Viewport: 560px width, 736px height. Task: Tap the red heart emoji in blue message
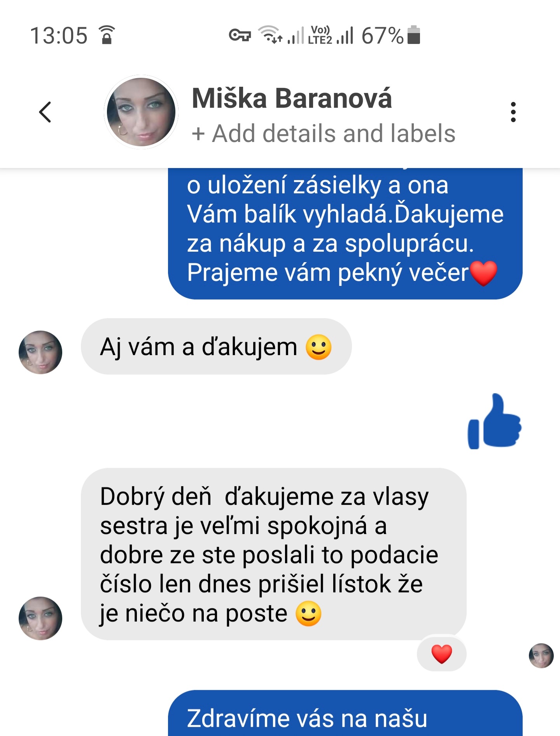[483, 273]
